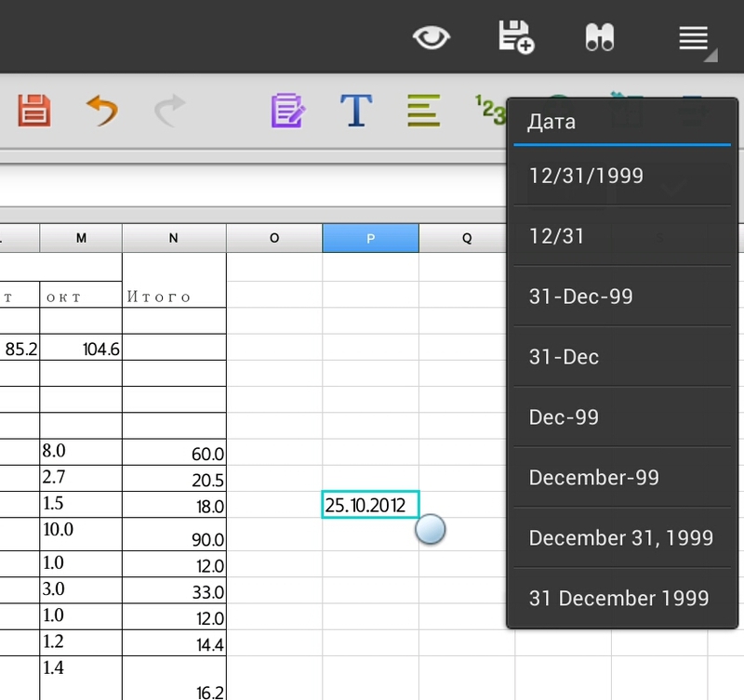Image resolution: width=744 pixels, height=700 pixels.
Task: Open the overflow menu icon
Action: (694, 38)
